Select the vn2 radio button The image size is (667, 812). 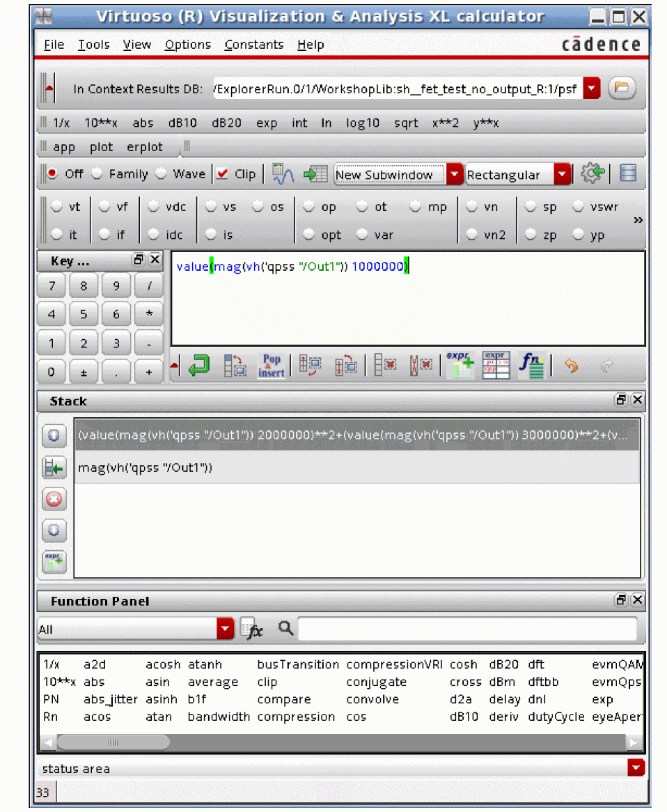472,234
